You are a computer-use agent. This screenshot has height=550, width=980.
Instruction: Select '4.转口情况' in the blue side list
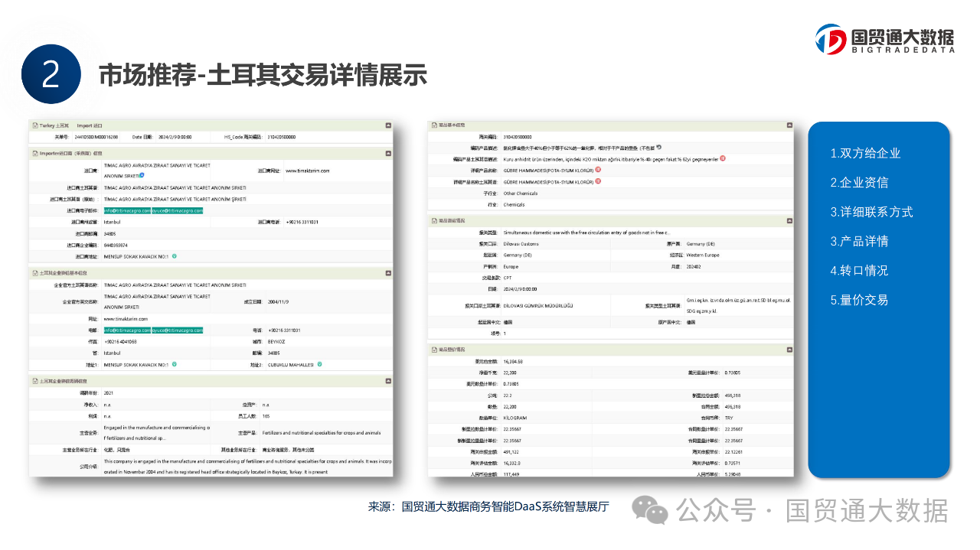coord(859,271)
